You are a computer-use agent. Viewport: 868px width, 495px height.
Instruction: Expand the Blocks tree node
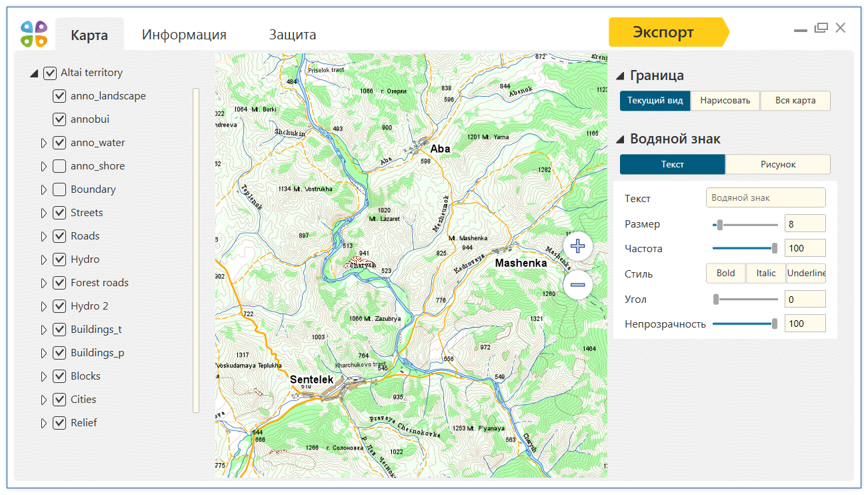44,376
